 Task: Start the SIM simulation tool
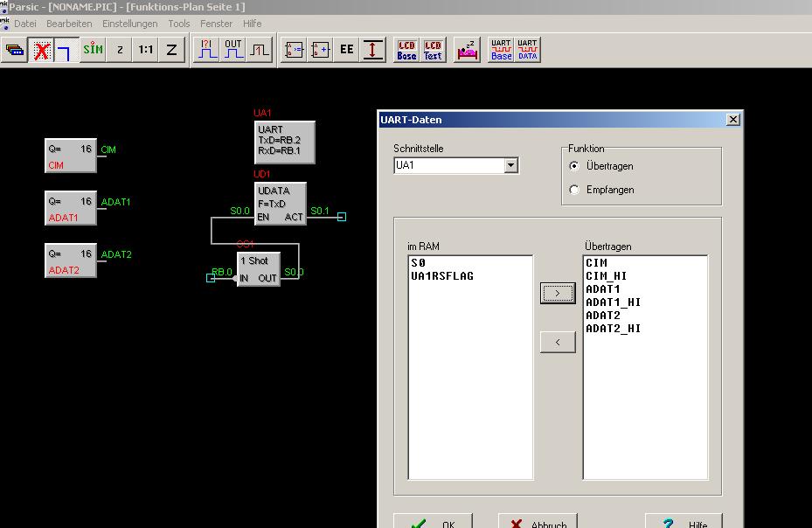pos(94,50)
